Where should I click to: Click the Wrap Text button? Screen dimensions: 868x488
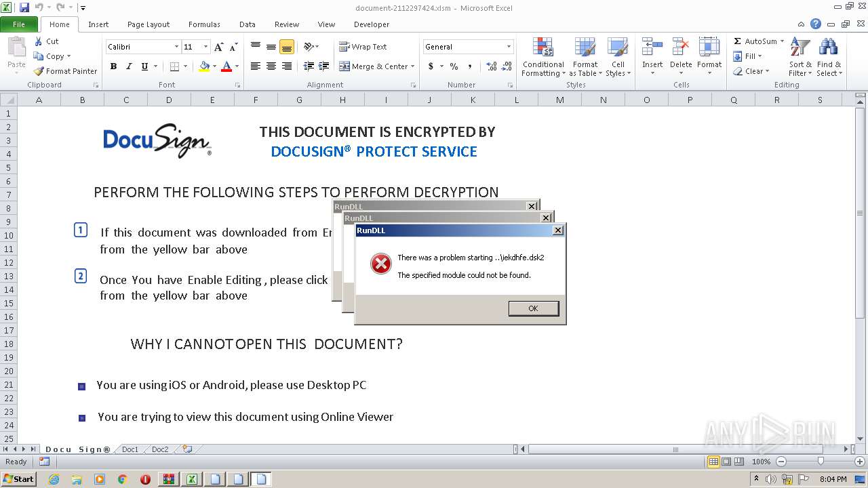coord(363,47)
